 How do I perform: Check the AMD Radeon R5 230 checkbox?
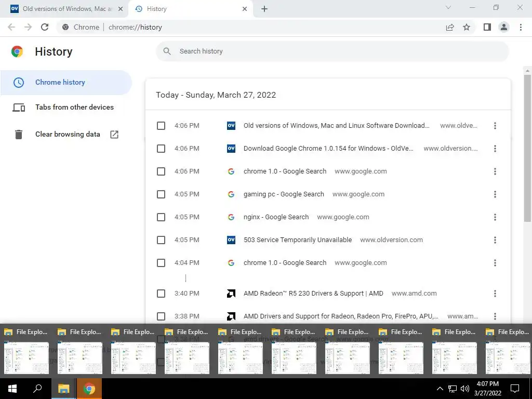coord(161,294)
